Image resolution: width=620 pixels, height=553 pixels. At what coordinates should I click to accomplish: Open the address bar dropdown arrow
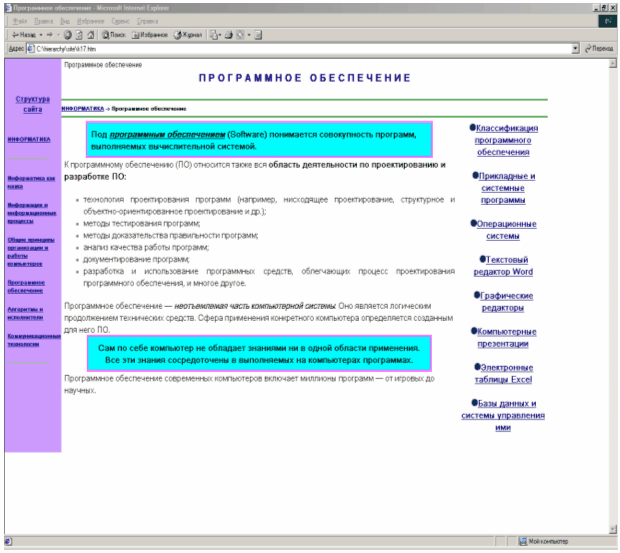(x=576, y=47)
